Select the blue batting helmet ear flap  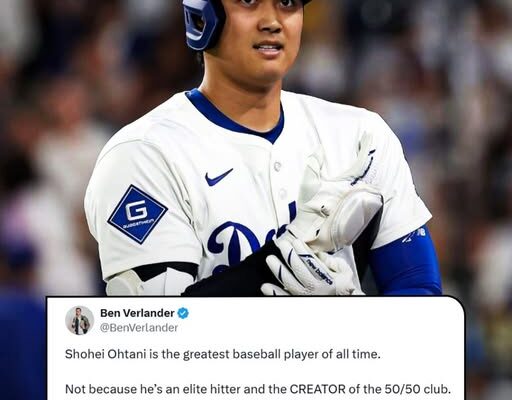[x=201, y=25]
